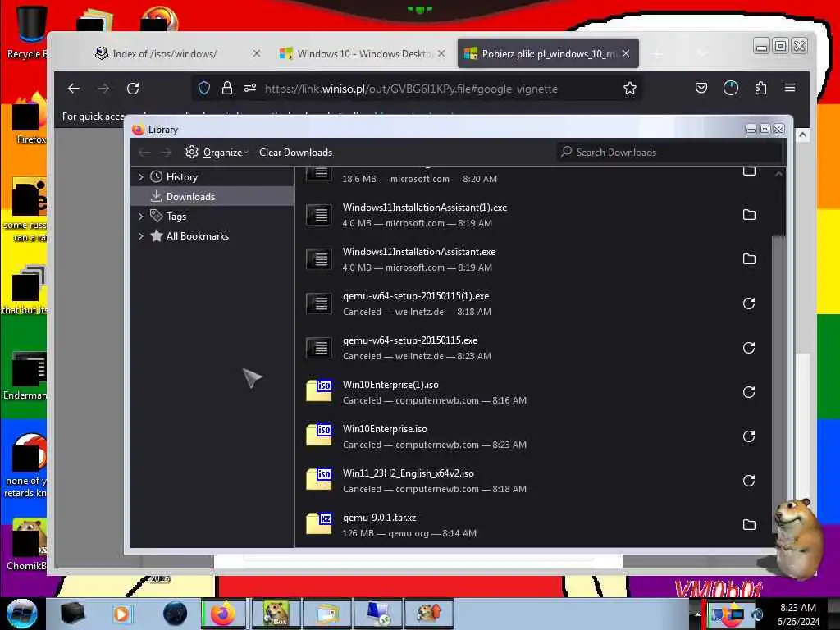
Task: Click the Clear Downloads button
Action: [x=295, y=152]
